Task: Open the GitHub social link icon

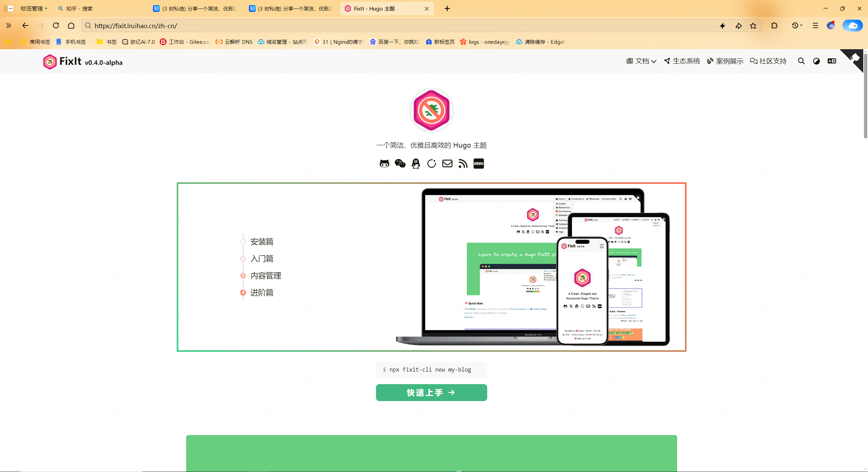Action: coord(384,164)
